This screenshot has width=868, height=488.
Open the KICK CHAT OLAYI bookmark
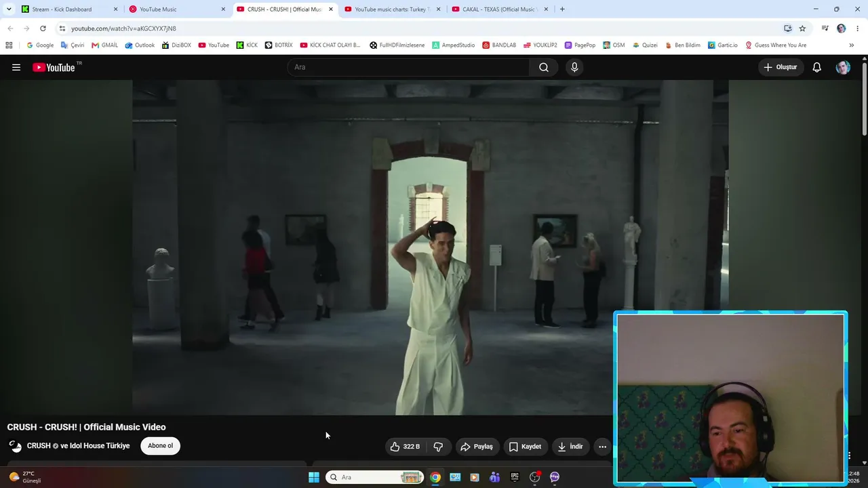click(330, 45)
